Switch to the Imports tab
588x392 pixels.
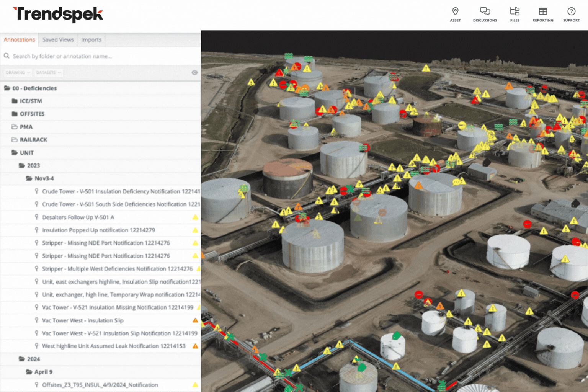coord(91,40)
